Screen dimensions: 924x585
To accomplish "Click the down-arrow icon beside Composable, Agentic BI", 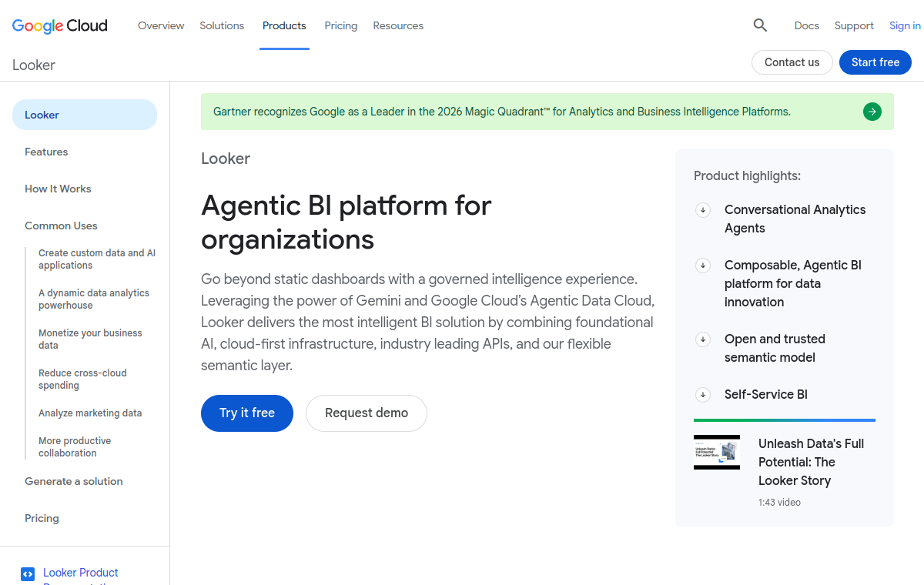I will coord(703,266).
